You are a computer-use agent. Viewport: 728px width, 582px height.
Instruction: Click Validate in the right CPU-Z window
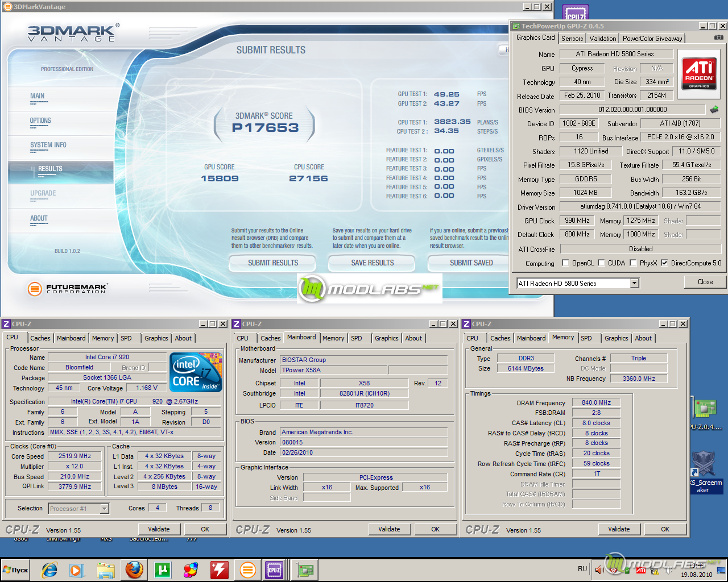tap(619, 529)
